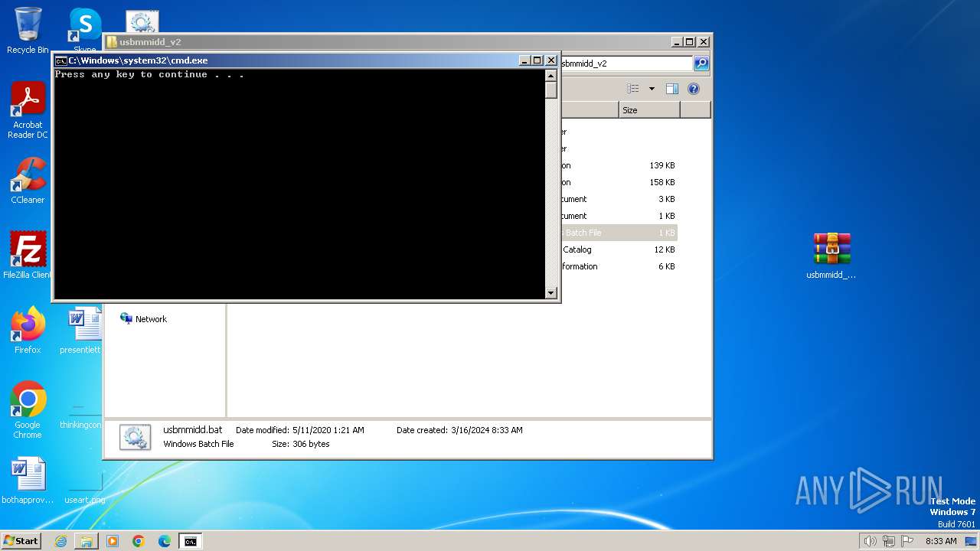980x551 pixels.
Task: Minimize the cmd.exe window
Action: [524, 60]
